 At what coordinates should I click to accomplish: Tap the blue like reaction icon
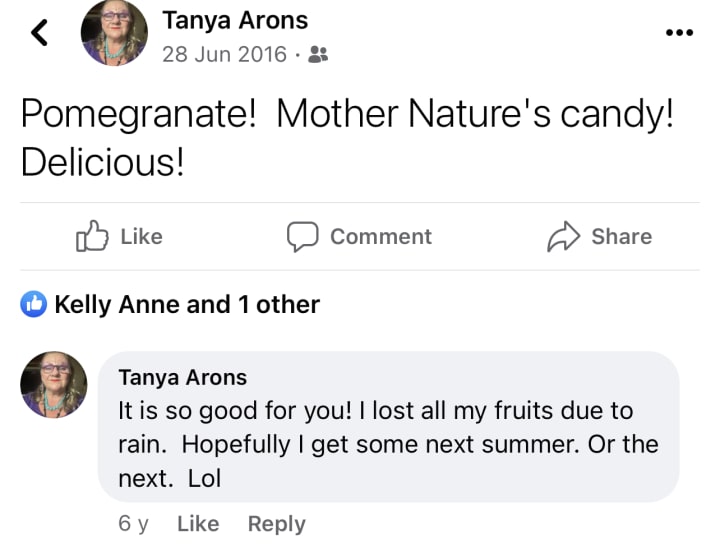tap(35, 305)
